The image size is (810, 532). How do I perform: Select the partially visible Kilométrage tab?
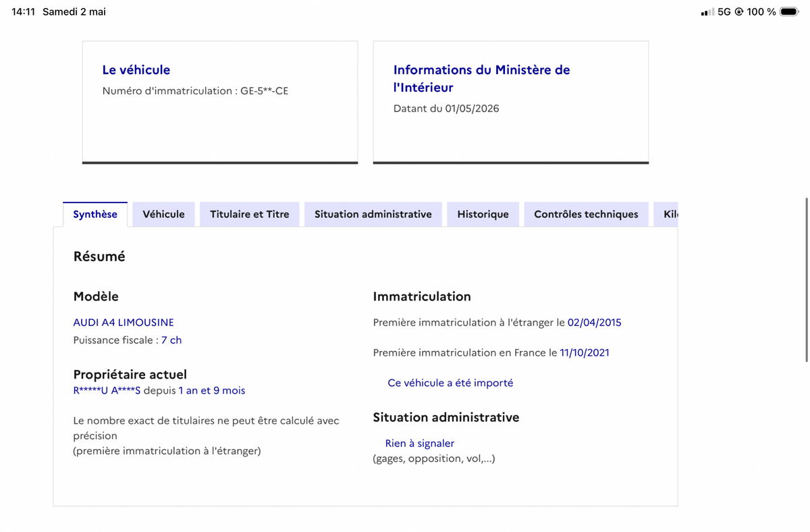point(666,214)
